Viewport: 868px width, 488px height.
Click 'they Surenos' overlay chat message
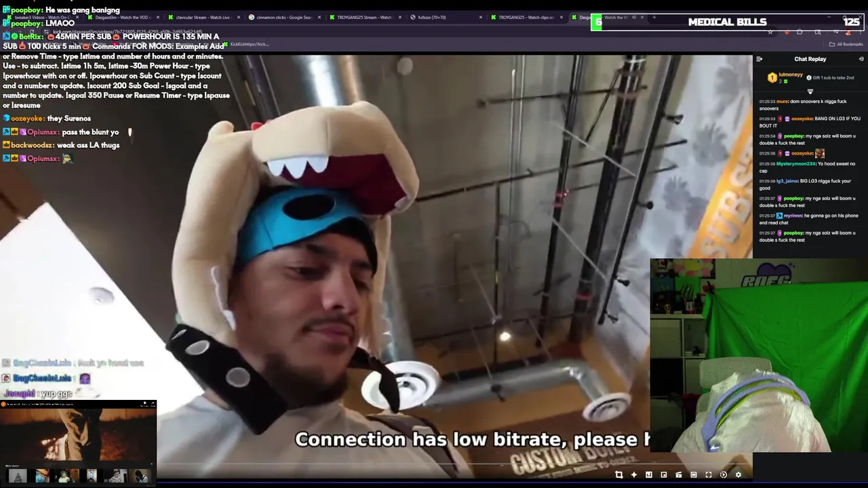(x=68, y=119)
